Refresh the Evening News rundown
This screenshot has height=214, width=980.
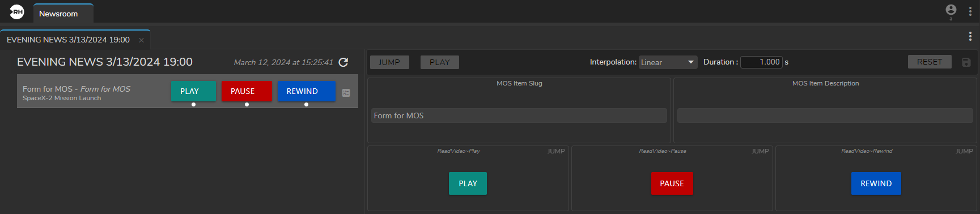[x=343, y=62]
